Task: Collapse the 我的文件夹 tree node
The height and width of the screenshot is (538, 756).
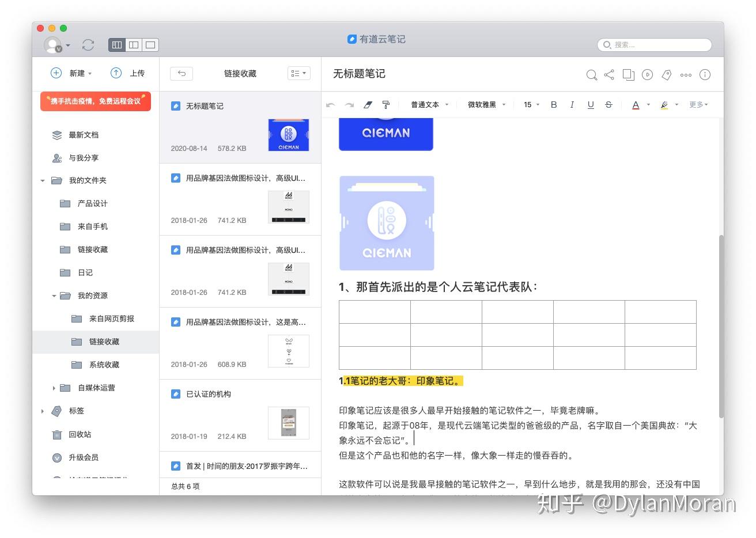Action: (x=43, y=181)
